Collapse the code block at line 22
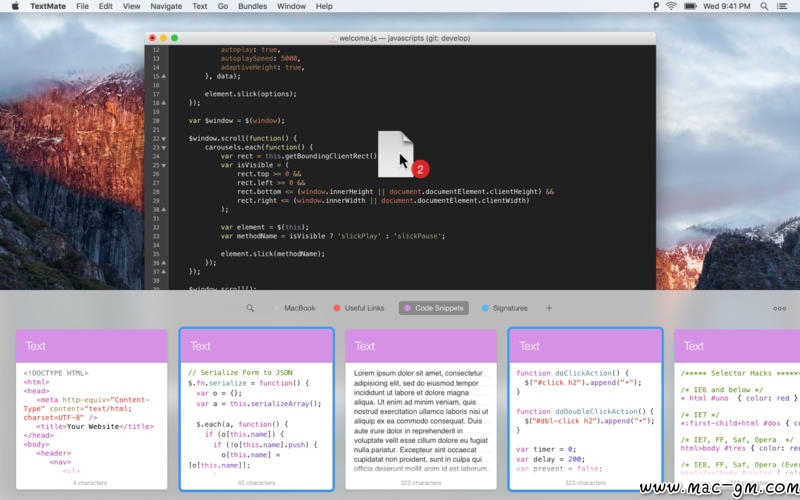Viewport: 800px width, 500px height. [164, 139]
